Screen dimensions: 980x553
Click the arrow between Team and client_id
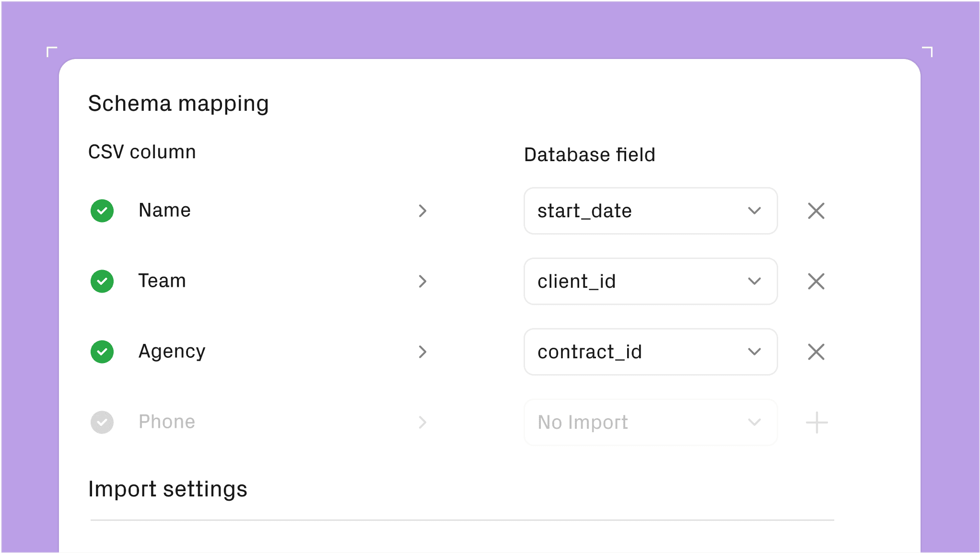(x=422, y=282)
